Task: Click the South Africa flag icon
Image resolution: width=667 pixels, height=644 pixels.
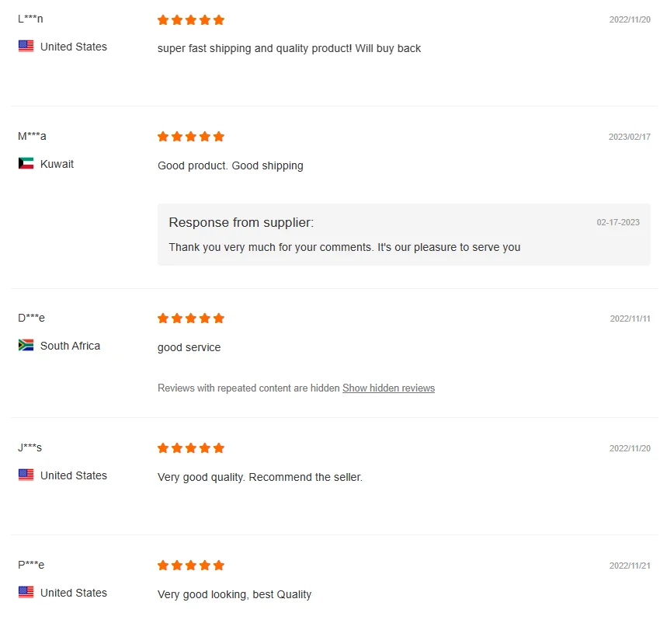Action: (x=26, y=346)
